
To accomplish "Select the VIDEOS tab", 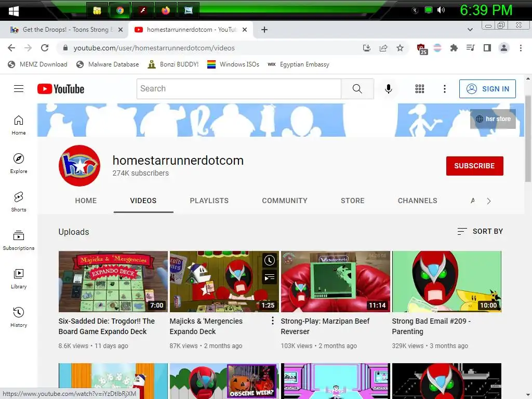I will point(143,201).
